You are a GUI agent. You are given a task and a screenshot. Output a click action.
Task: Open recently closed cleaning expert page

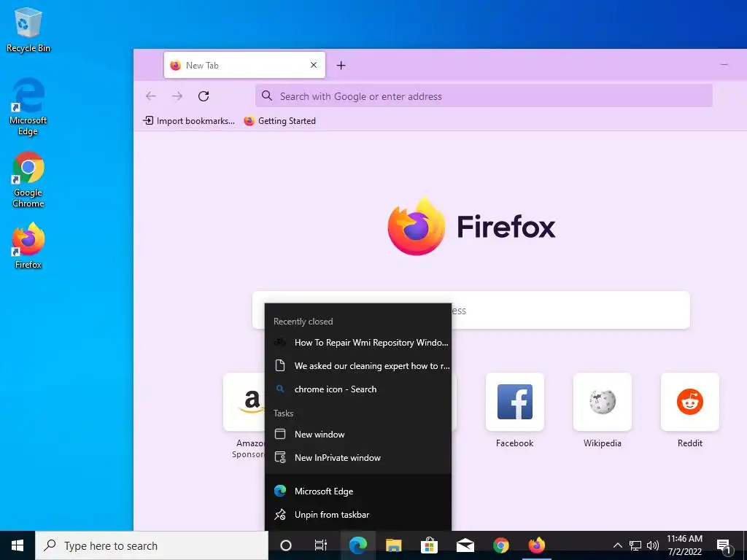[x=357, y=366]
